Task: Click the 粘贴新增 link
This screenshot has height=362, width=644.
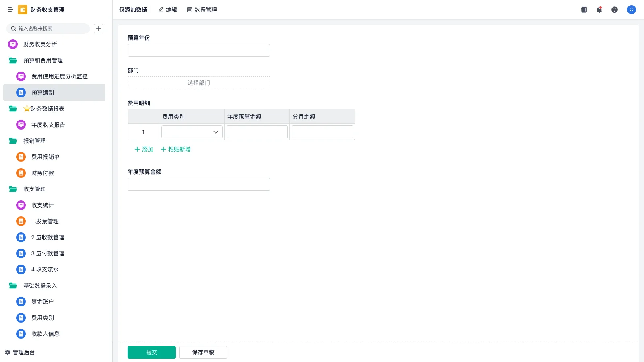Action: coord(175,149)
